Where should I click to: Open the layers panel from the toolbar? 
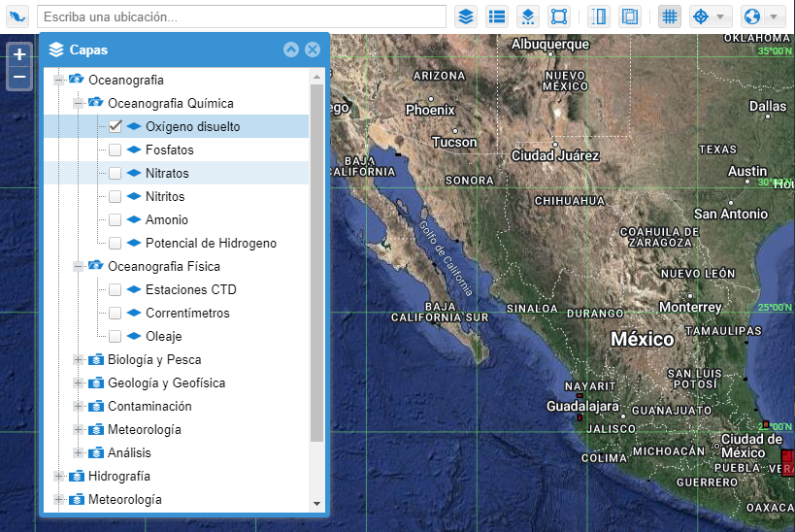click(x=467, y=17)
